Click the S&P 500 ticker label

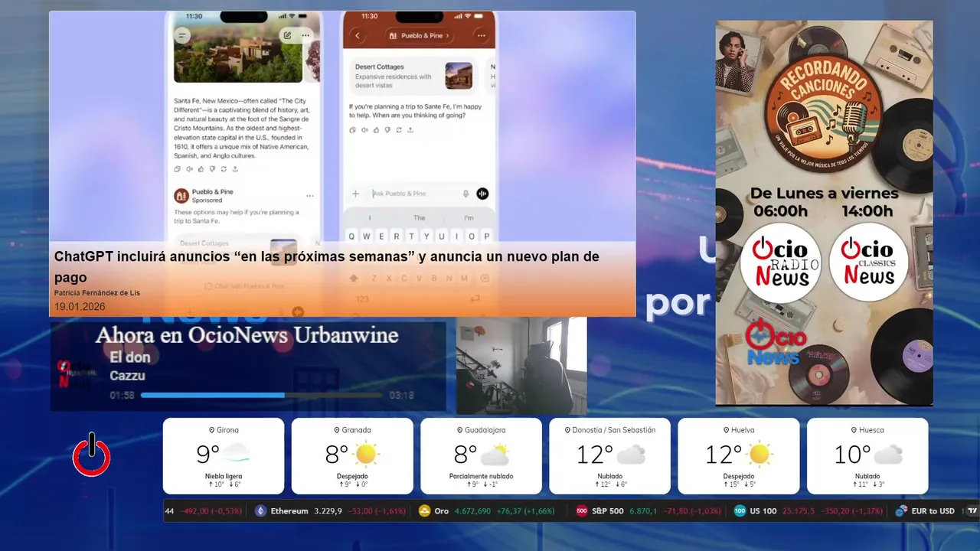[608, 510]
